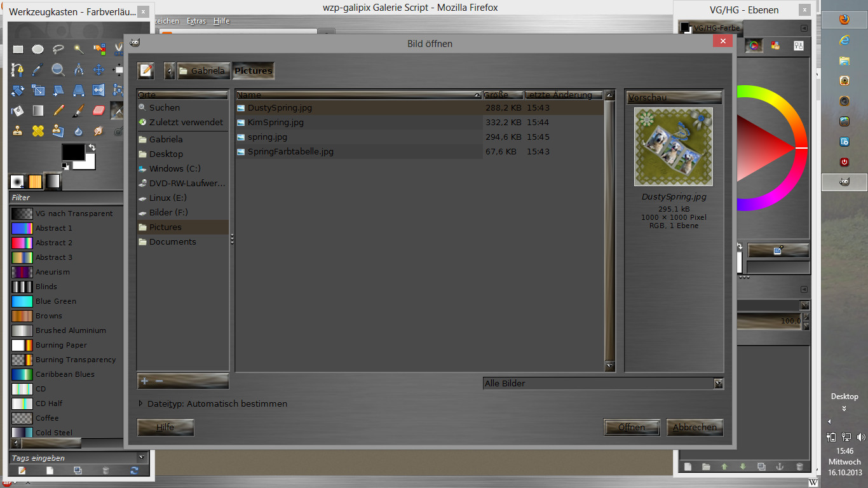Select the Blend gradient tool
868x488 pixels.
[38, 111]
